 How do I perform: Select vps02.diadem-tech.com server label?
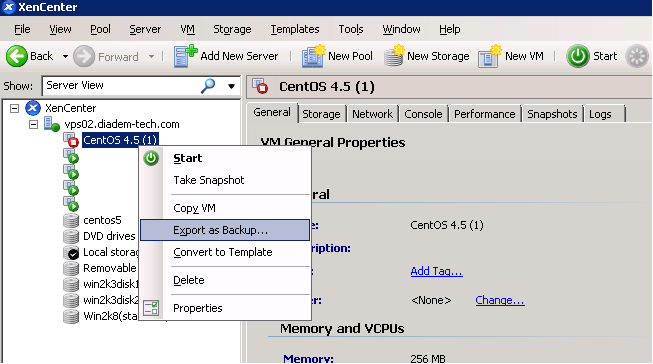pyautogui.click(x=122, y=124)
